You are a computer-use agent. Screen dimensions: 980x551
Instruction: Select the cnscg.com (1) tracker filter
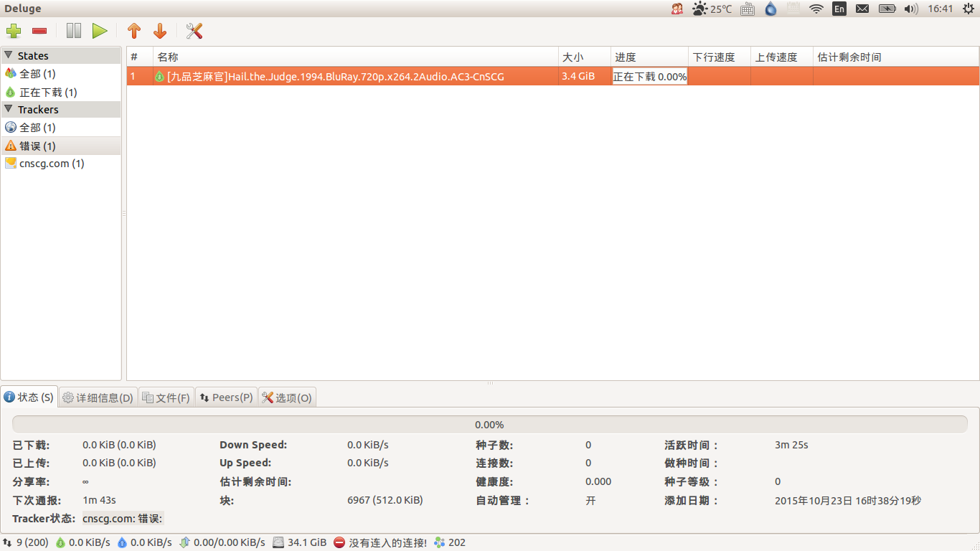coord(61,164)
